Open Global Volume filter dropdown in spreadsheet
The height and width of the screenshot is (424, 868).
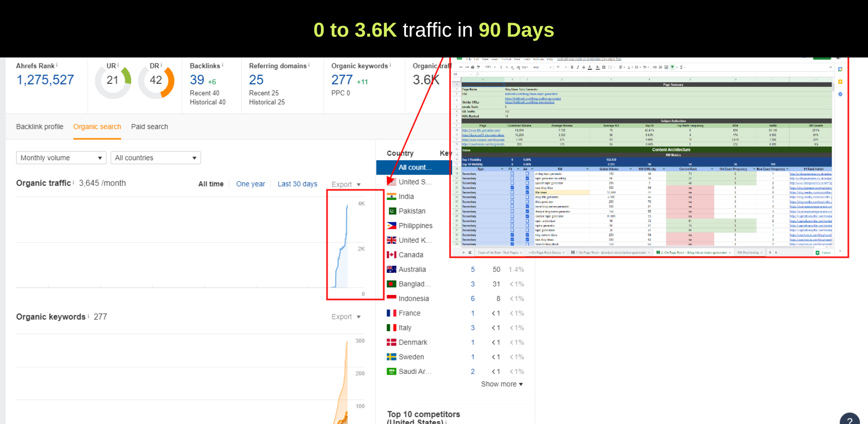click(x=631, y=169)
